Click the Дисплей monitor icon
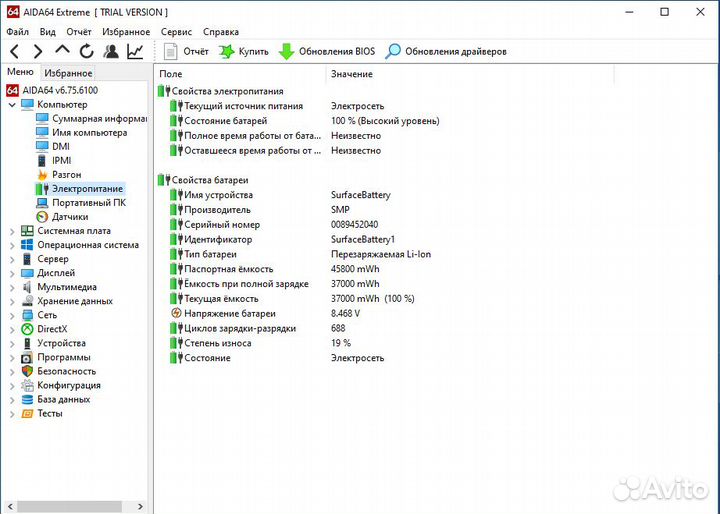This screenshot has width=720, height=514. (27, 273)
